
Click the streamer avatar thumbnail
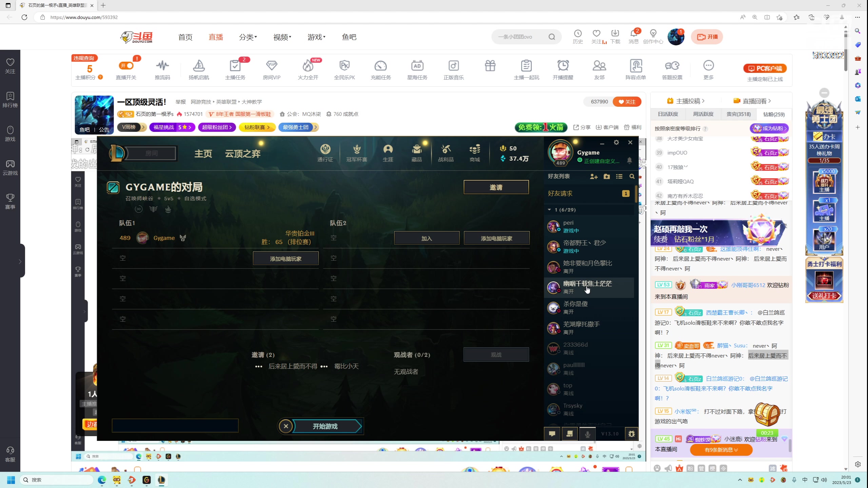(x=94, y=115)
